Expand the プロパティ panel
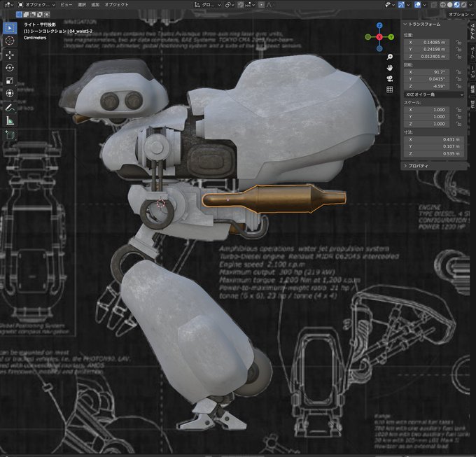476x457 pixels. tap(416, 166)
